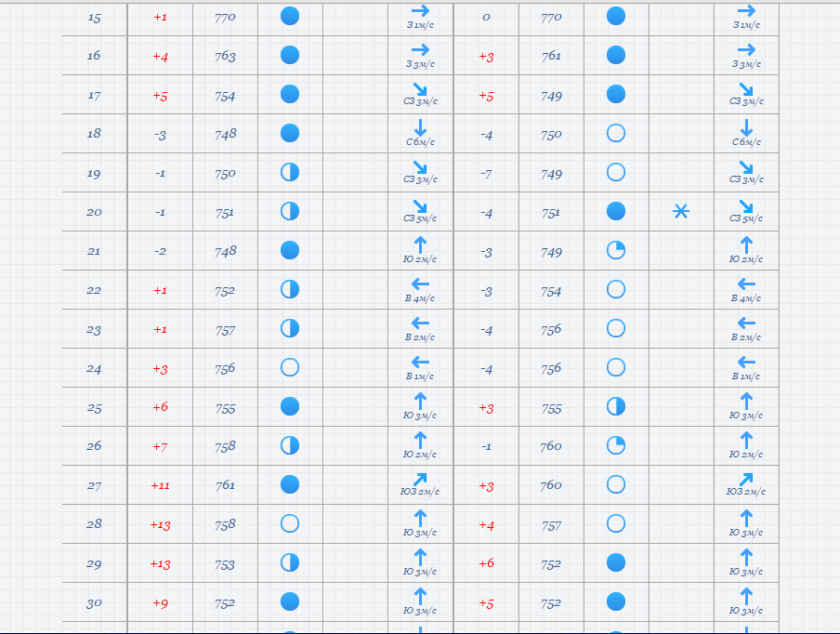Click the quarter-filled cloud icon in row 26

[615, 445]
